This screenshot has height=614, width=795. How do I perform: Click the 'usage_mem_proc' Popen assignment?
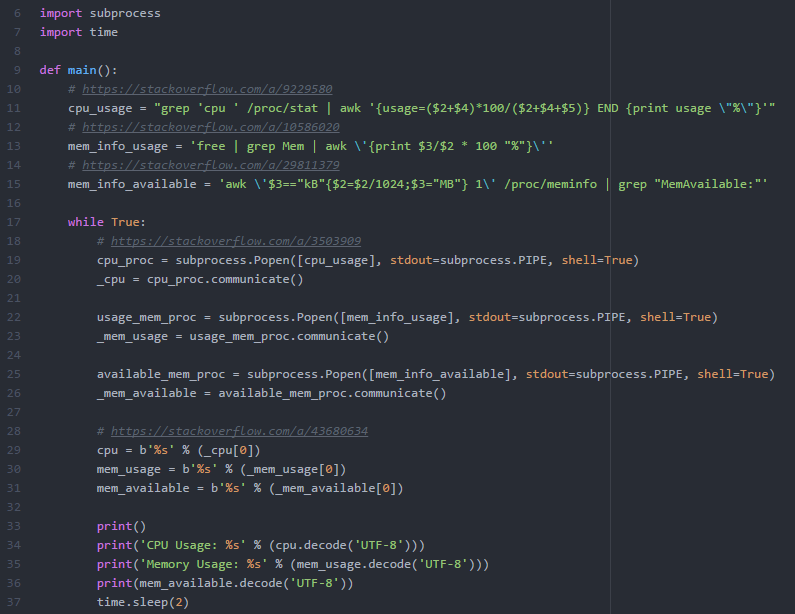pyautogui.click(x=146, y=317)
